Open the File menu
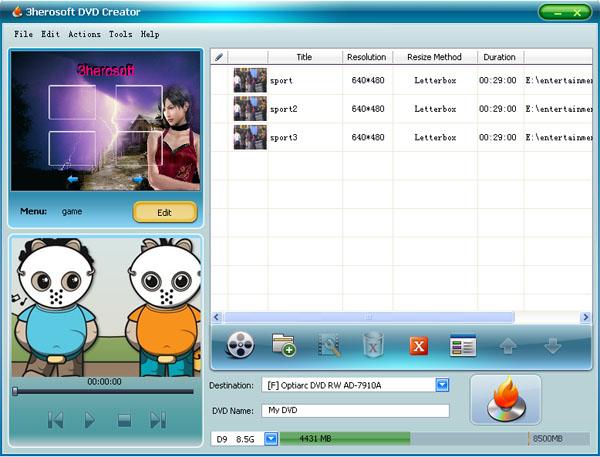Image resolution: width=600 pixels, height=457 pixels. (23, 34)
